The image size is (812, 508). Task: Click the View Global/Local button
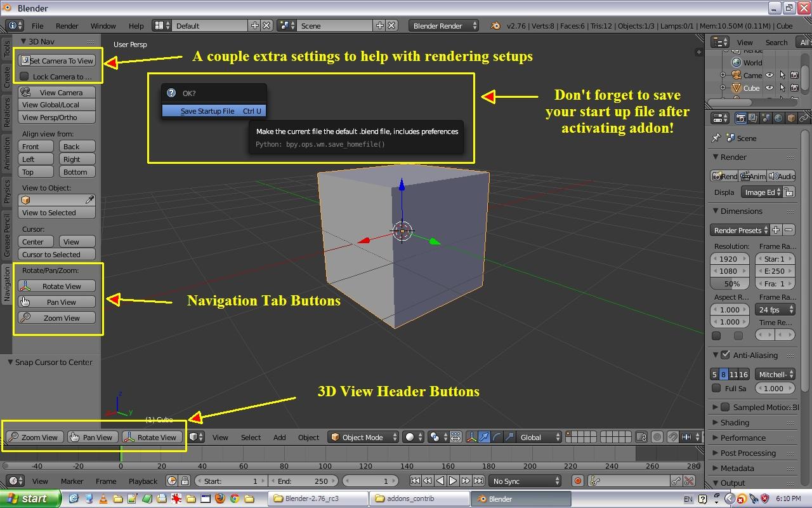click(x=57, y=105)
